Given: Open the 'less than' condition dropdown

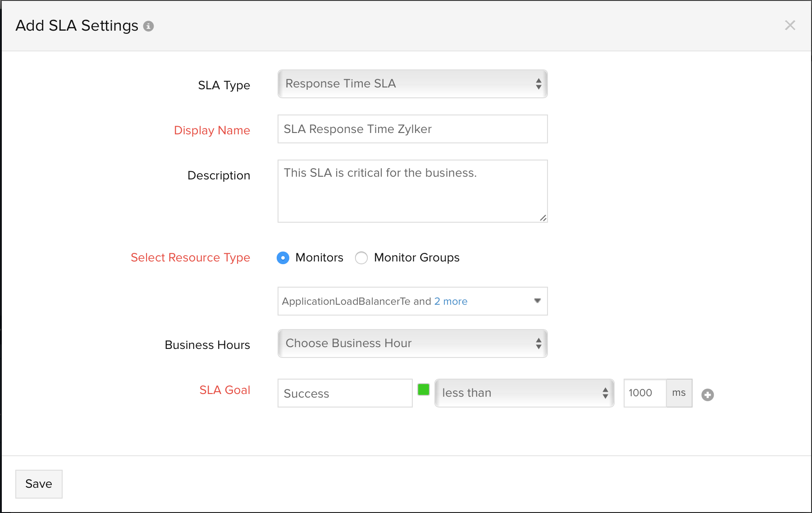Looking at the screenshot, I should (524, 393).
